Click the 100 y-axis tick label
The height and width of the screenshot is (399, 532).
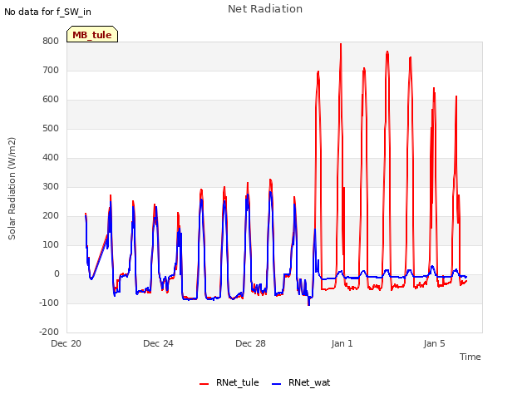[51, 245]
